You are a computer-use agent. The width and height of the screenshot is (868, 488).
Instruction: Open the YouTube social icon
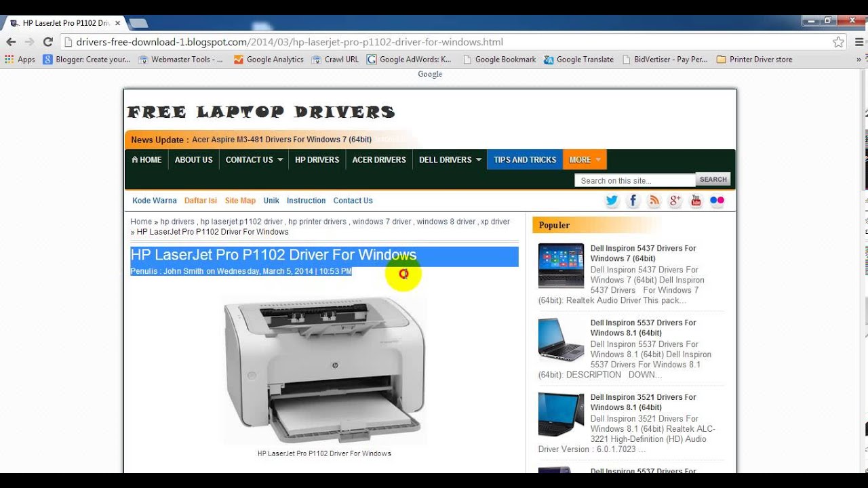[696, 201]
